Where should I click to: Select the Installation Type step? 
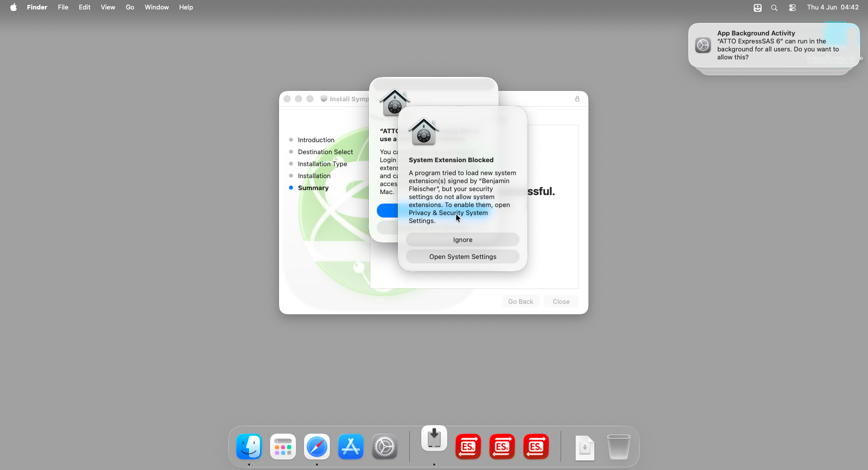click(322, 164)
